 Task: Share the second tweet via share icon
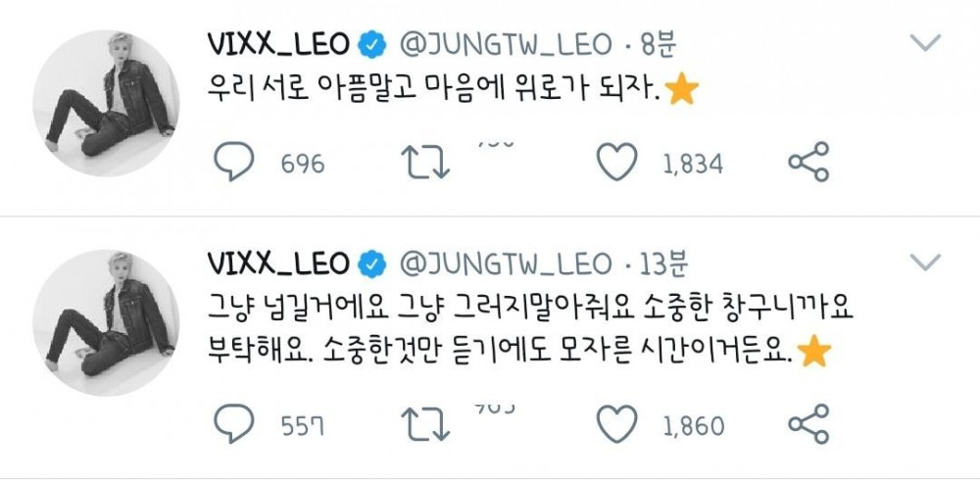click(808, 424)
